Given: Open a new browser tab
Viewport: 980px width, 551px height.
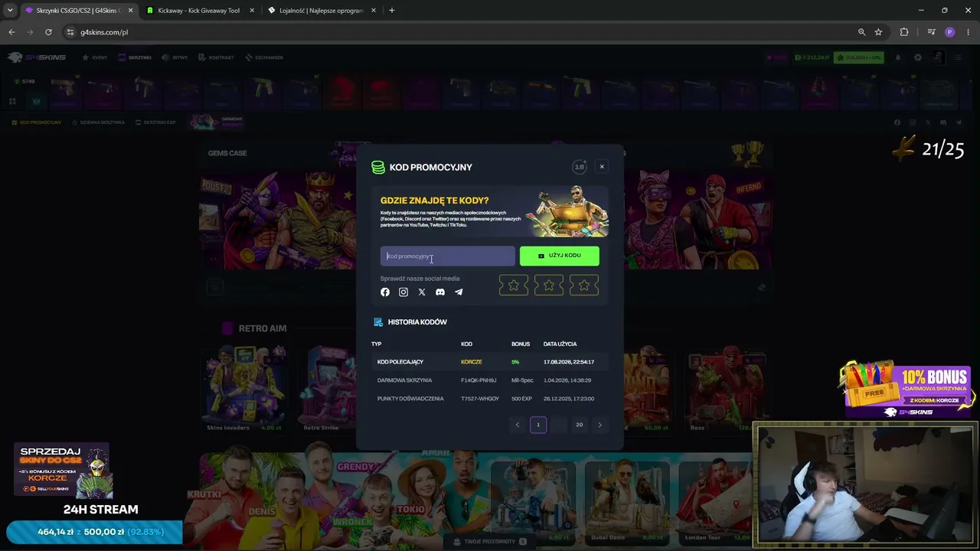Looking at the screenshot, I should [392, 11].
